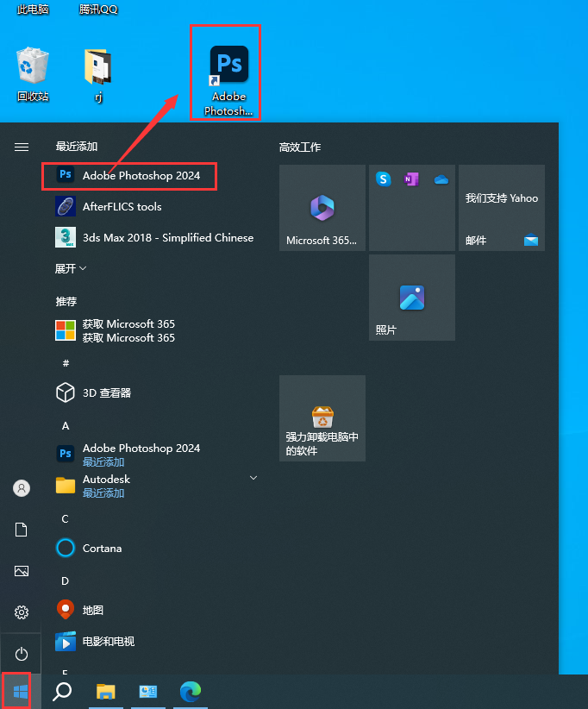This screenshot has height=709, width=588.
Task: Expand the Autodesk folder chevron
Action: [x=253, y=478]
